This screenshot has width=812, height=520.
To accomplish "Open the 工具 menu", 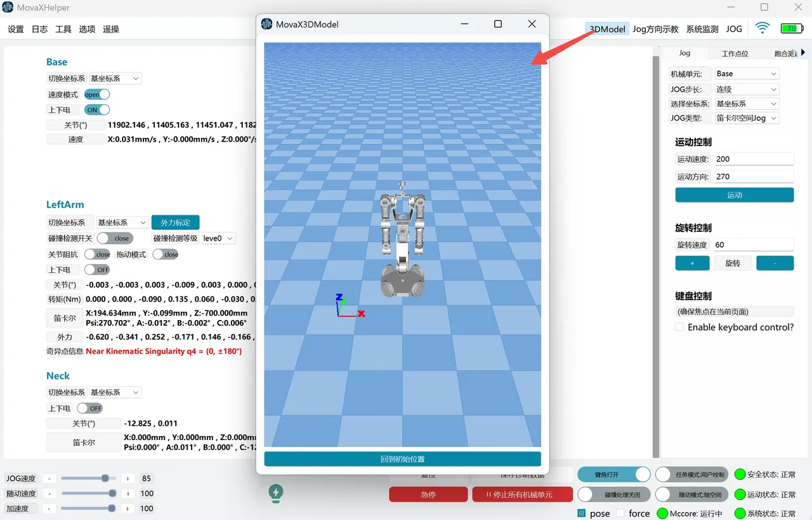I will pos(63,29).
